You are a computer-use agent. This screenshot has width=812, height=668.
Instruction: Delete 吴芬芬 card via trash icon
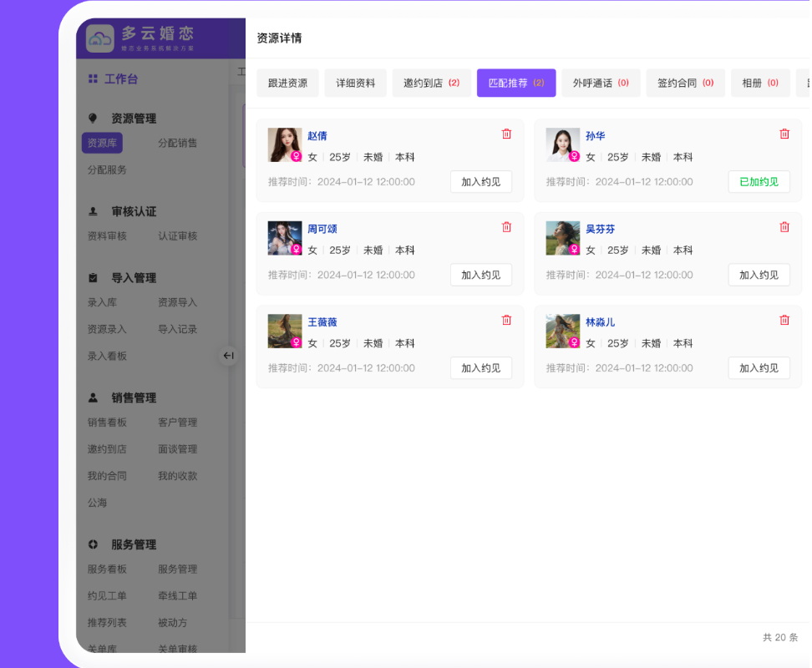point(784,227)
